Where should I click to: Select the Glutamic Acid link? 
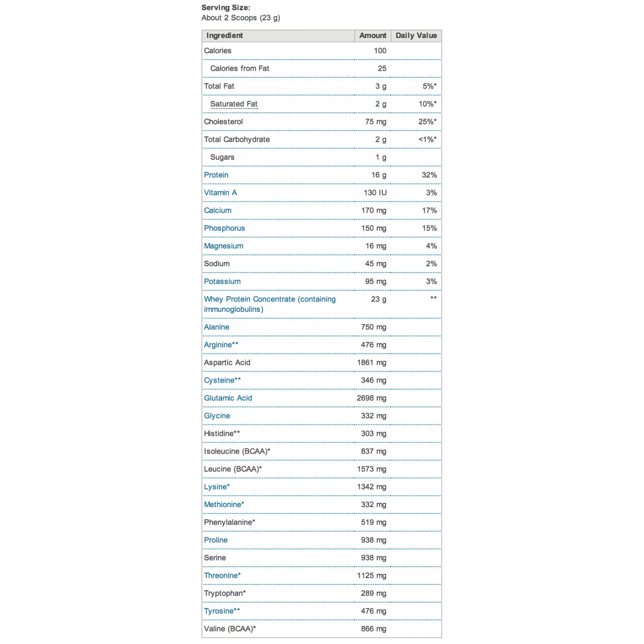point(228,398)
